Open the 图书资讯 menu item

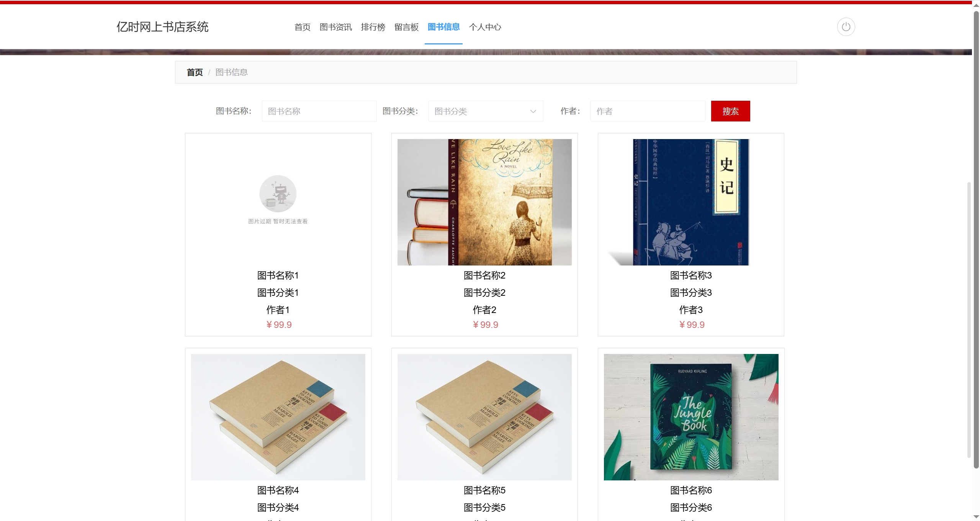pyautogui.click(x=335, y=27)
